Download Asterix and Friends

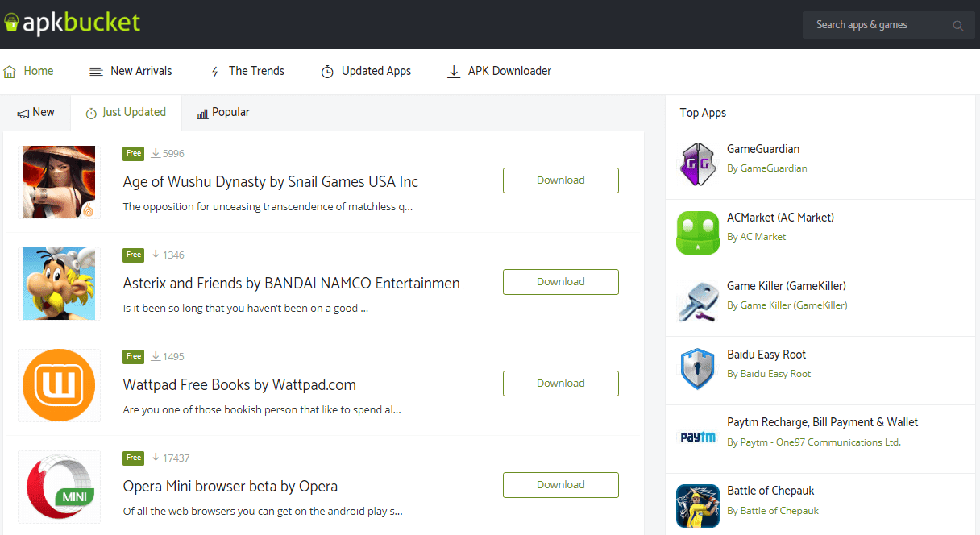561,282
